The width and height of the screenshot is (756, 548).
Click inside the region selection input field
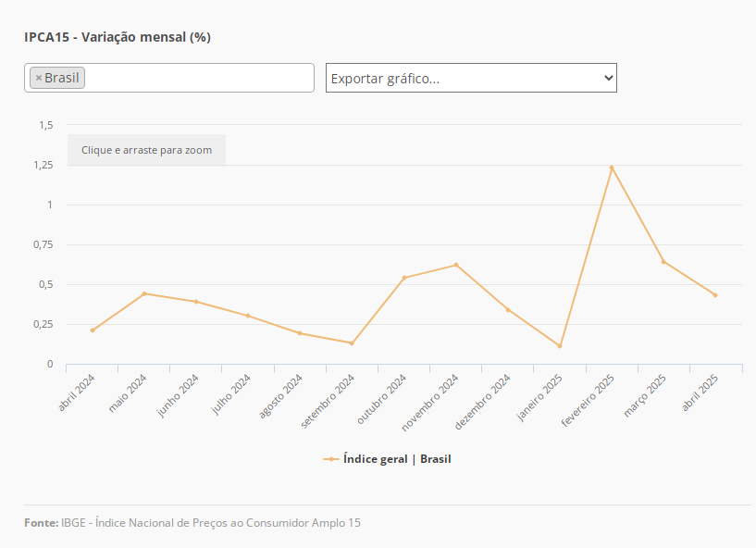coord(199,79)
